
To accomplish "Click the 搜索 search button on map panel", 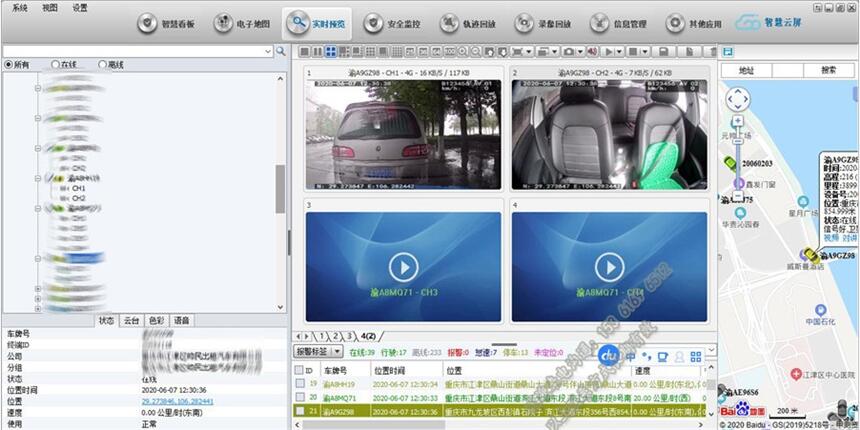I will (827, 71).
